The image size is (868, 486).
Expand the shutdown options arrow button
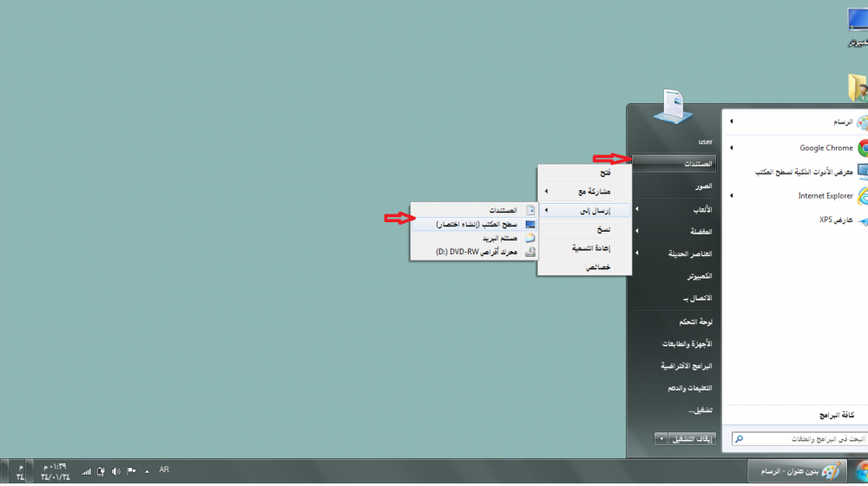pyautogui.click(x=661, y=439)
